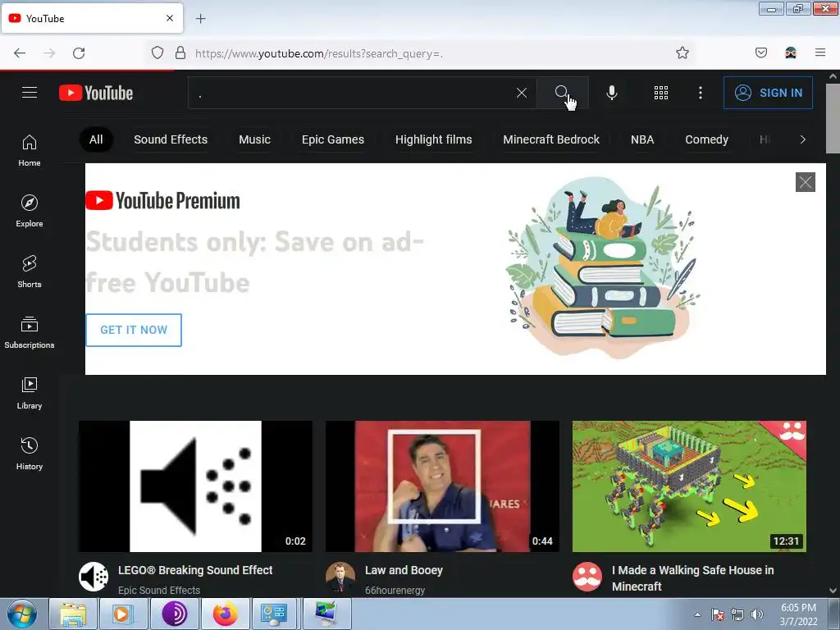The image size is (840, 630).
Task: Click the page vertical scrollbar thumb
Action: tap(833, 118)
